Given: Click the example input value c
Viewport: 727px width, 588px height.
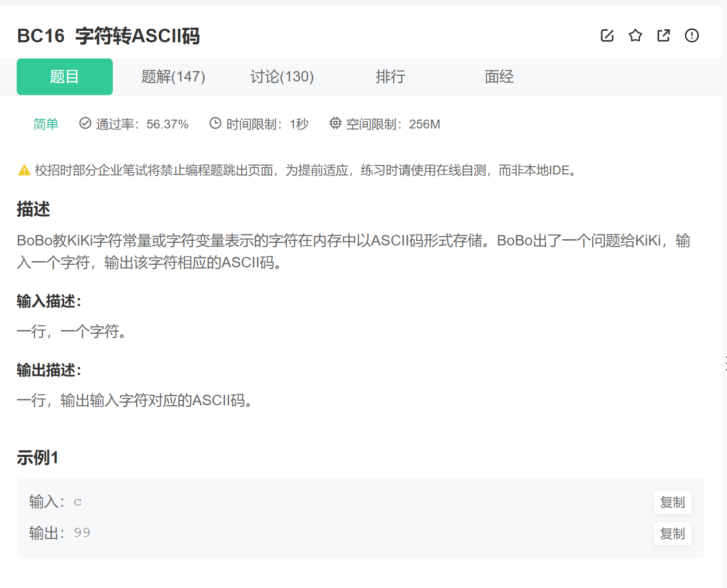Looking at the screenshot, I should tap(78, 502).
